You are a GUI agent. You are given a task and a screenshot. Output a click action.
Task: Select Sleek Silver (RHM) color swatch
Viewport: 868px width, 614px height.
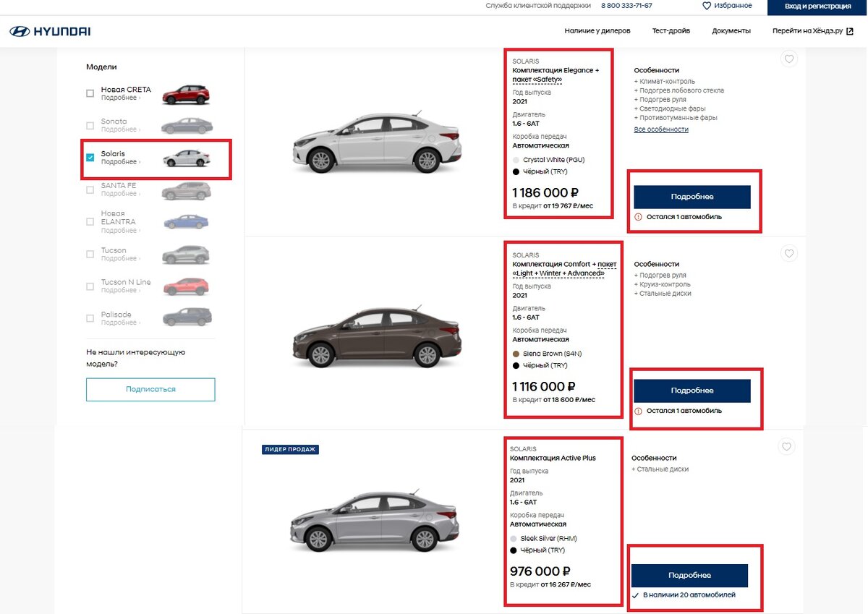point(514,539)
